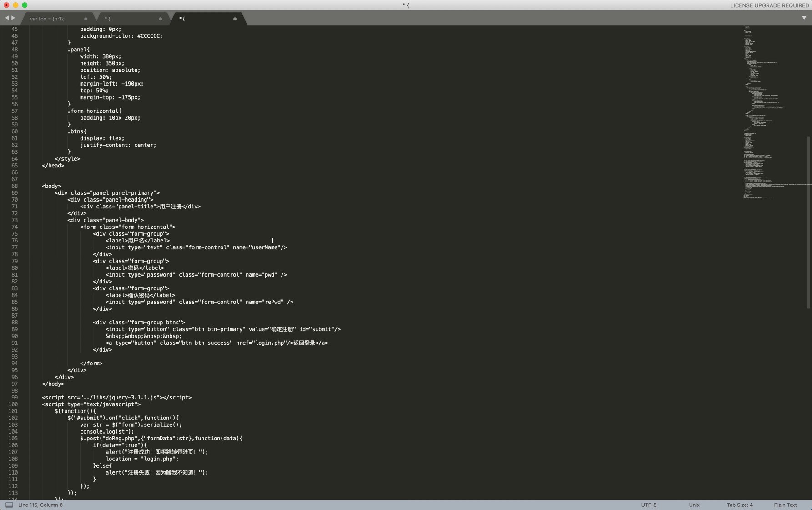Go to next tab with right arrow
The image size is (812, 510).
(x=13, y=18)
